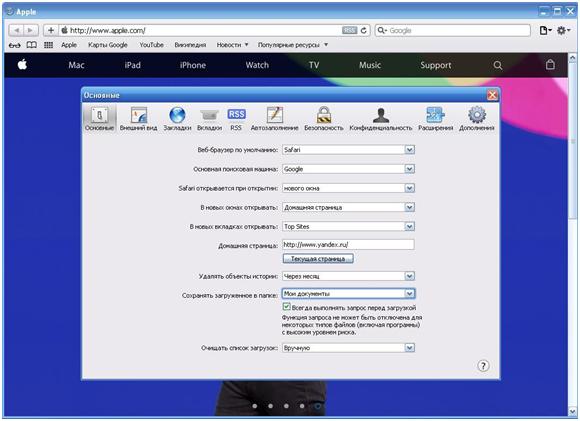Screen dimensions: 580x421
Task: Click the Apple logo on the website
Action: 22,65
